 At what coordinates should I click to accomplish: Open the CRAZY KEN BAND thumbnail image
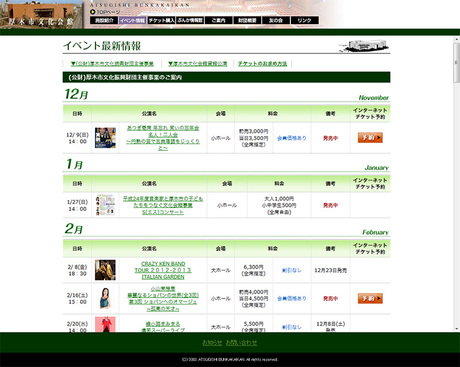105,270
